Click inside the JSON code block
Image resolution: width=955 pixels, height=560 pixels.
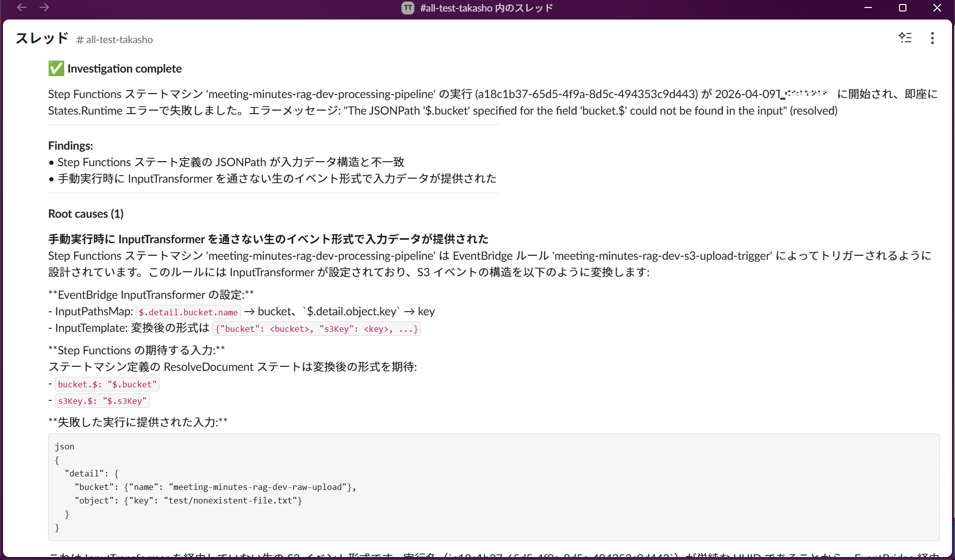(494, 487)
